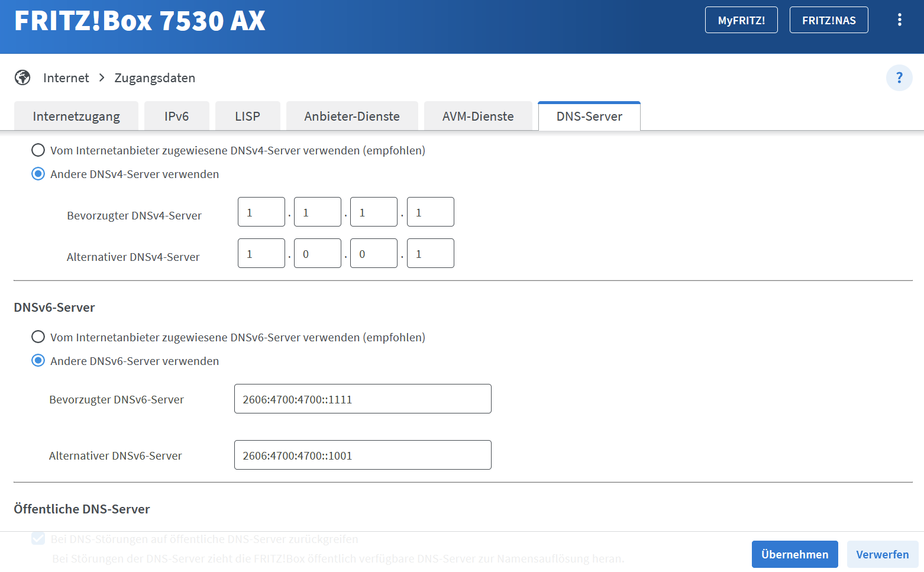Click the Bevorzugter DNSv4-Server label
This screenshot has width=924, height=572.
point(134,216)
